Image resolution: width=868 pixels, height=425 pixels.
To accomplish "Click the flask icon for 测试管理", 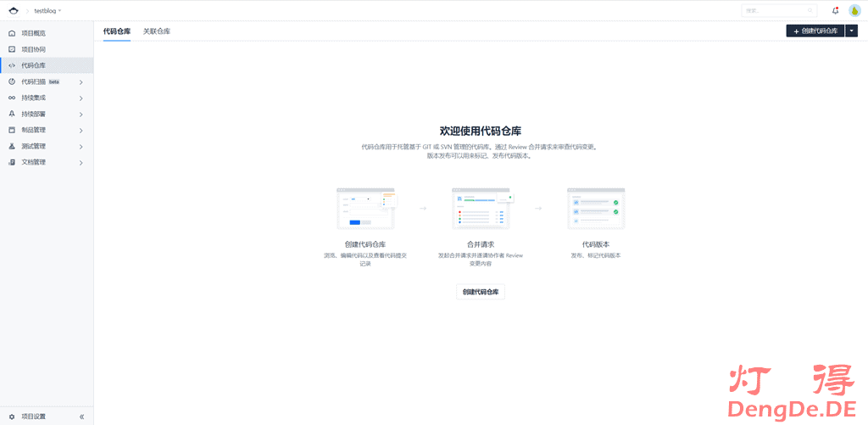I will [x=12, y=146].
